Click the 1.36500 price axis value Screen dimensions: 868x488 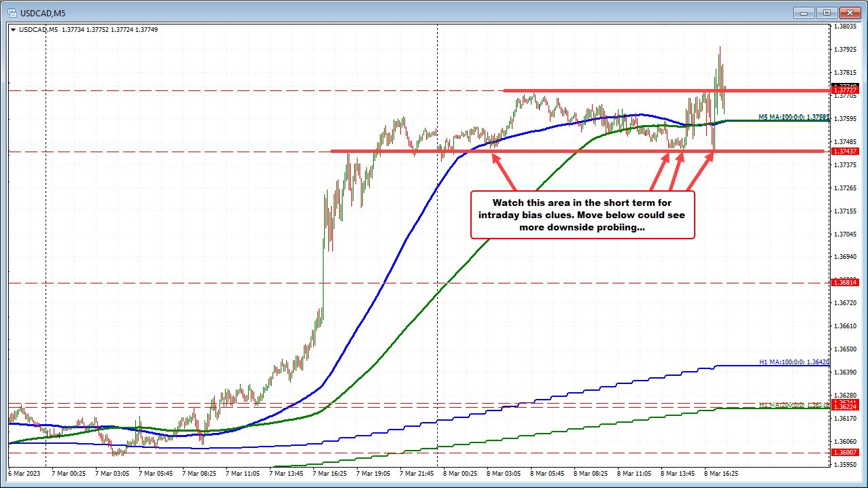point(845,349)
